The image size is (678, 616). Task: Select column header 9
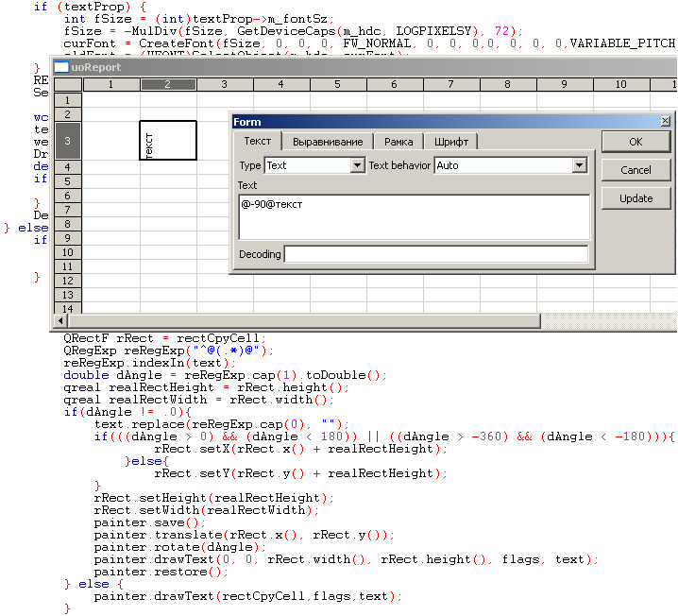coord(565,85)
